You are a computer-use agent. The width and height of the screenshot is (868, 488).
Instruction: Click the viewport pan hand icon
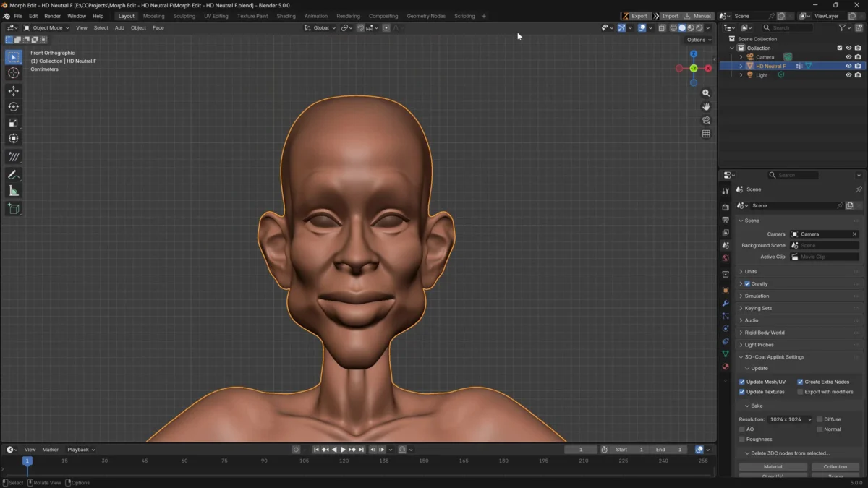pos(706,106)
